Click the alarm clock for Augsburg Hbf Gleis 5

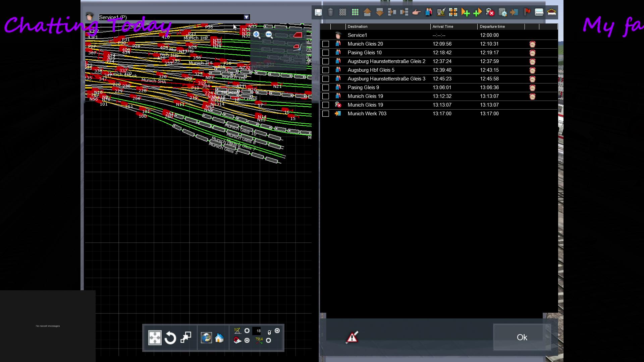tap(532, 70)
